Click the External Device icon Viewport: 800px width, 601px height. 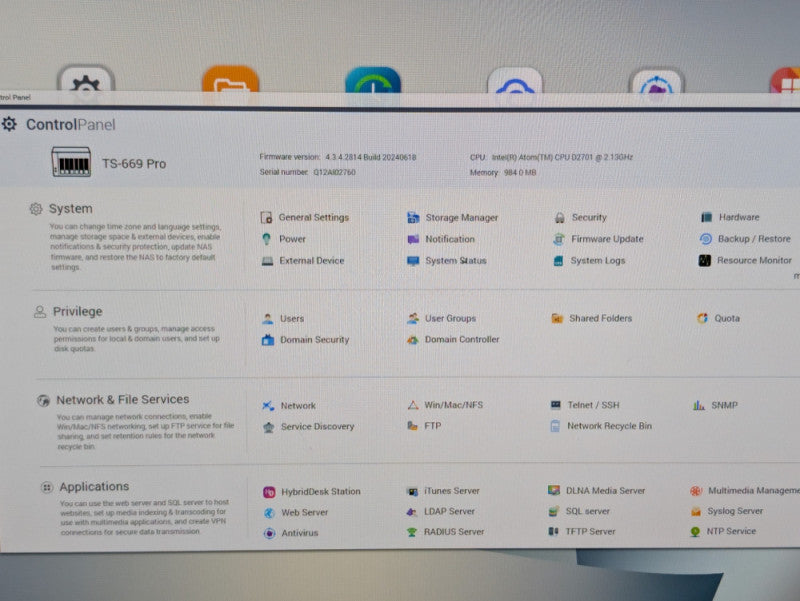[267, 261]
